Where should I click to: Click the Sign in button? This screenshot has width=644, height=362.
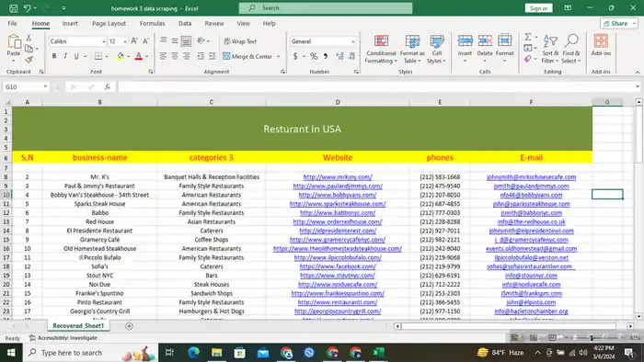(x=538, y=8)
